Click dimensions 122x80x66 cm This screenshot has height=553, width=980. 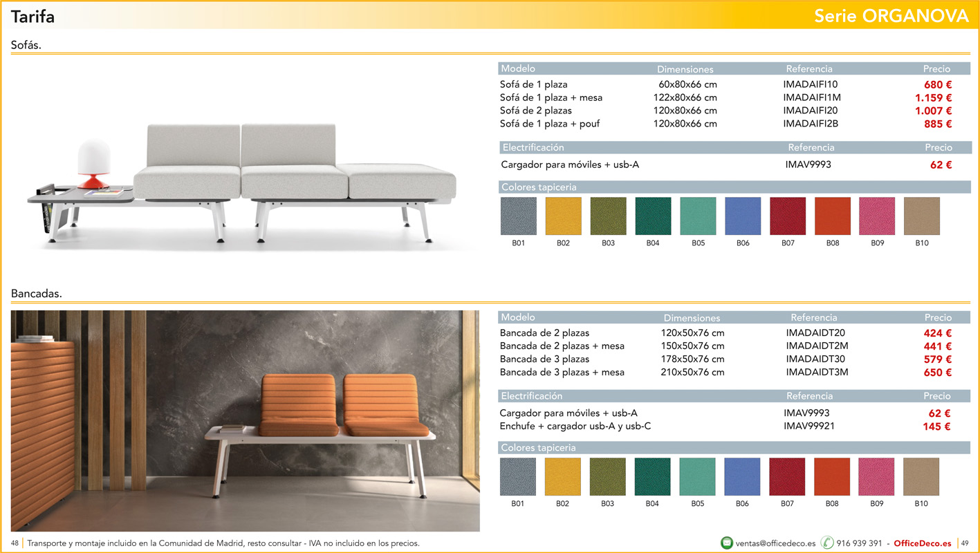click(685, 97)
